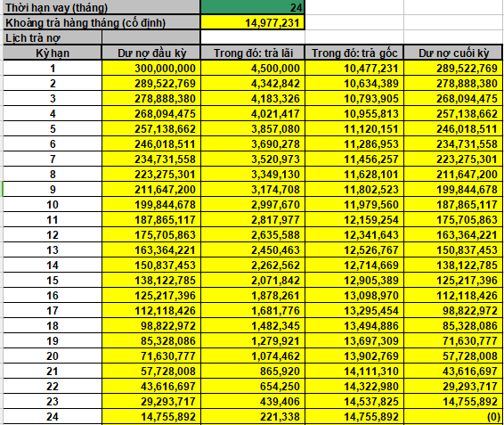Select the 'Dư nợ cuối kỳ' header cell
This screenshot has height=425, width=504.
[x=453, y=53]
